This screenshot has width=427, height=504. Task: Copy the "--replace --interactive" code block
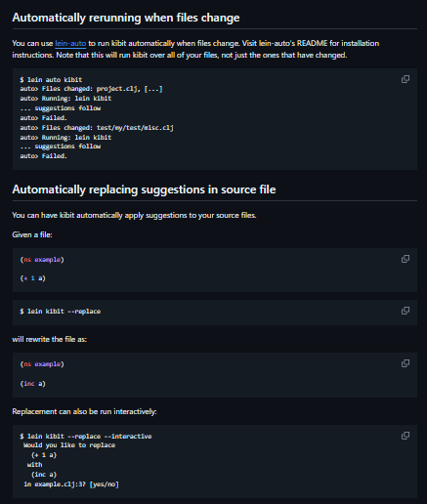point(406,436)
